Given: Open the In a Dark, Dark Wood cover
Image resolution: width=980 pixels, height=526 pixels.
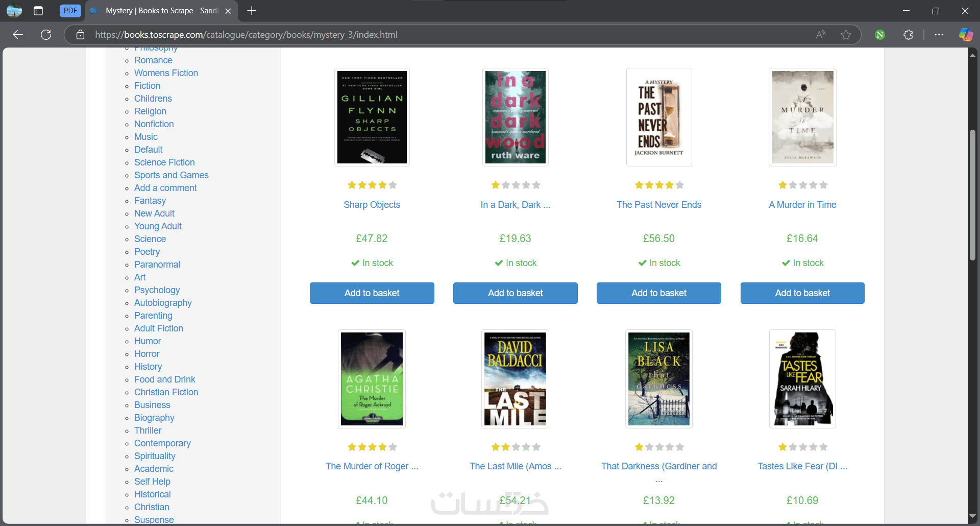Looking at the screenshot, I should point(516,117).
